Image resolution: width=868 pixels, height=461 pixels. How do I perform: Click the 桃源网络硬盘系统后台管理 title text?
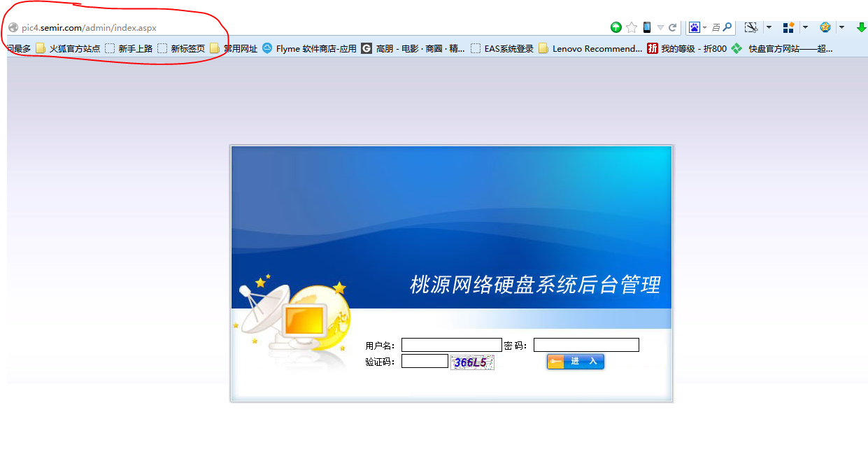(x=535, y=285)
